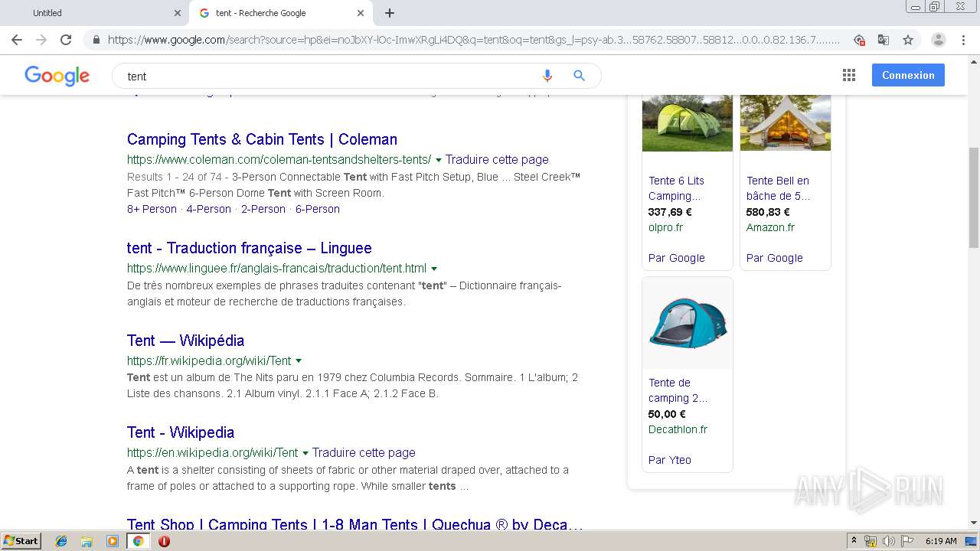Click the Decathlon.fr seller text
The height and width of the screenshot is (551, 980).
[678, 429]
